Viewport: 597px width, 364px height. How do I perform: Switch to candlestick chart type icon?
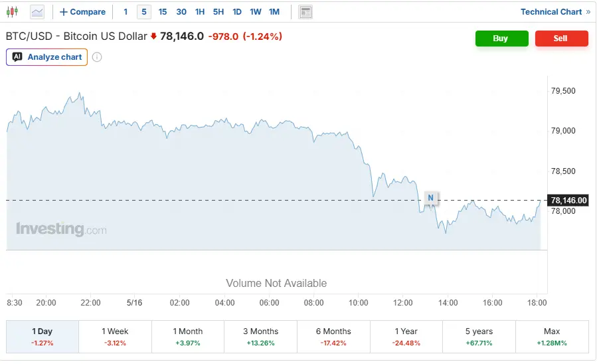click(12, 12)
